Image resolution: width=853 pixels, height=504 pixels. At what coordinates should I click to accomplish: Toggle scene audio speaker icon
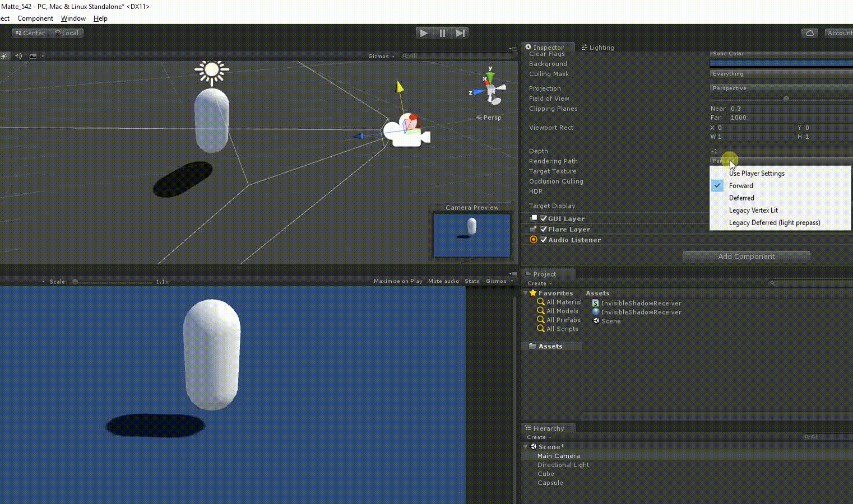18,55
